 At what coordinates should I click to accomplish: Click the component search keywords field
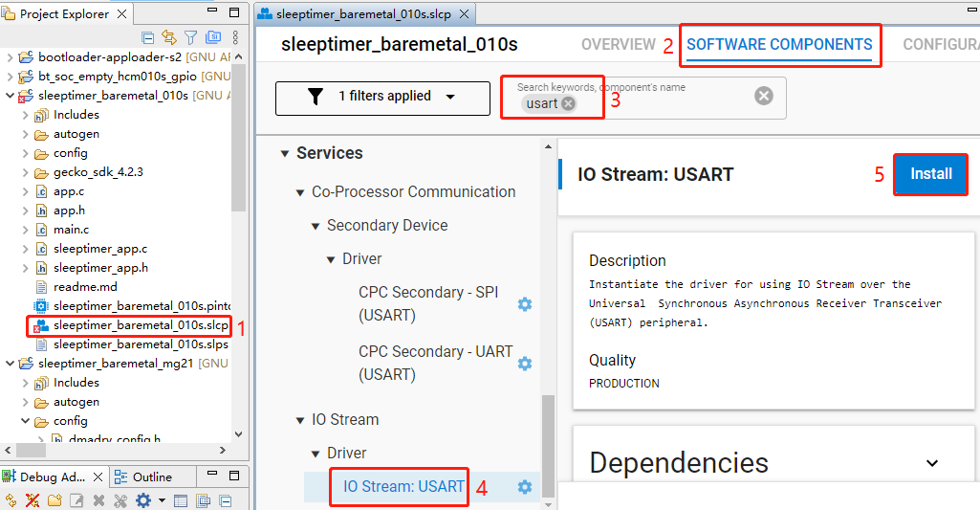669,103
